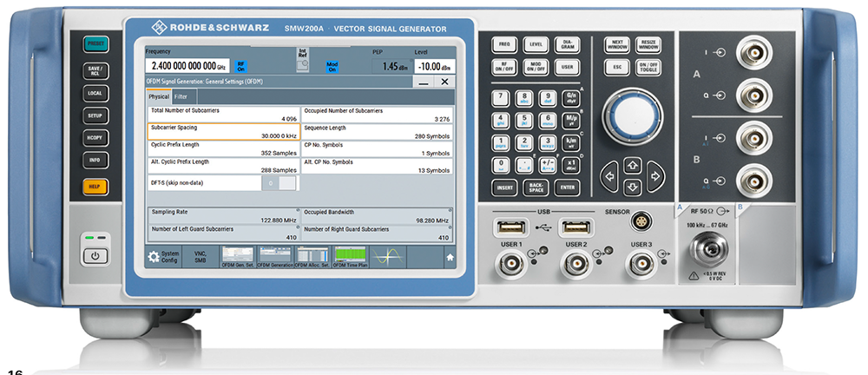Toggle the RF On indicator
The width and height of the screenshot is (868, 375).
pos(242,66)
